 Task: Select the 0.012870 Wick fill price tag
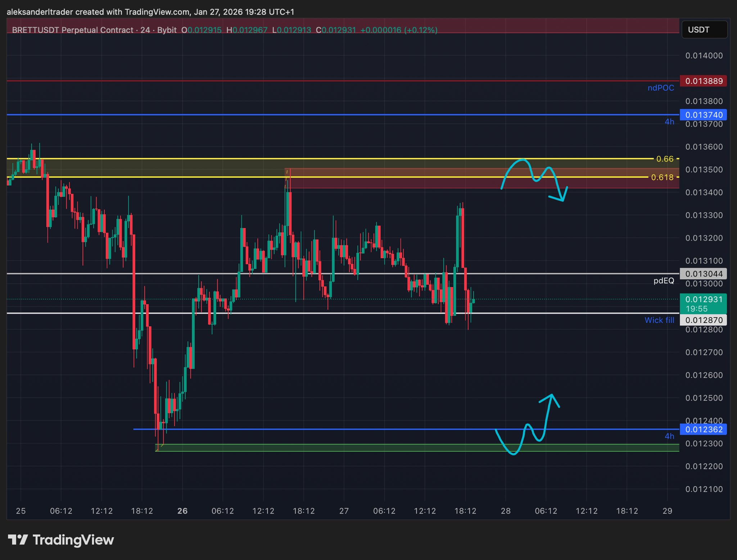[703, 320]
